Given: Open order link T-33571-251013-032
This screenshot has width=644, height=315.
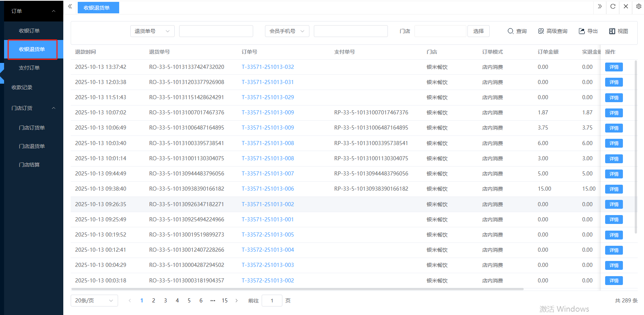Looking at the screenshot, I should coord(268,67).
